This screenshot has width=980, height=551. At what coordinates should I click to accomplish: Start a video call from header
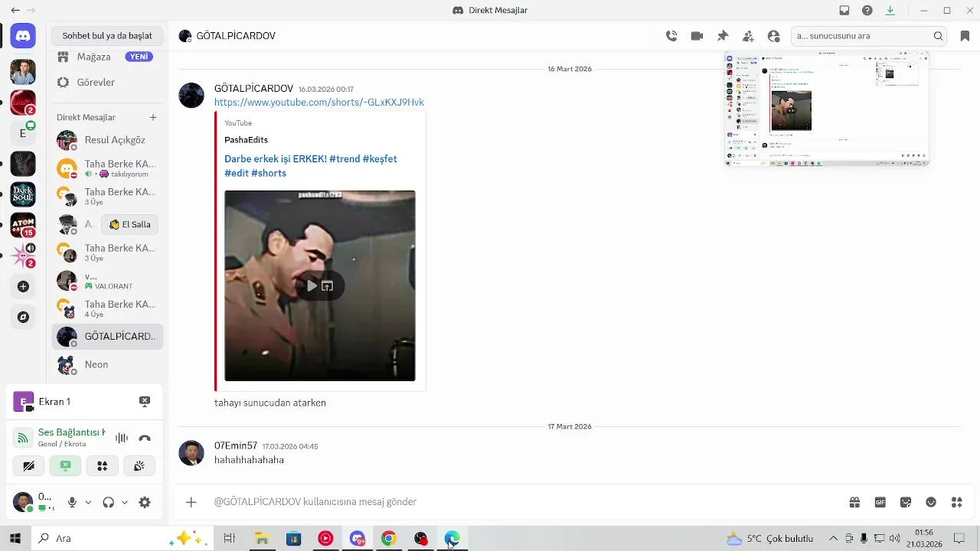point(697,36)
